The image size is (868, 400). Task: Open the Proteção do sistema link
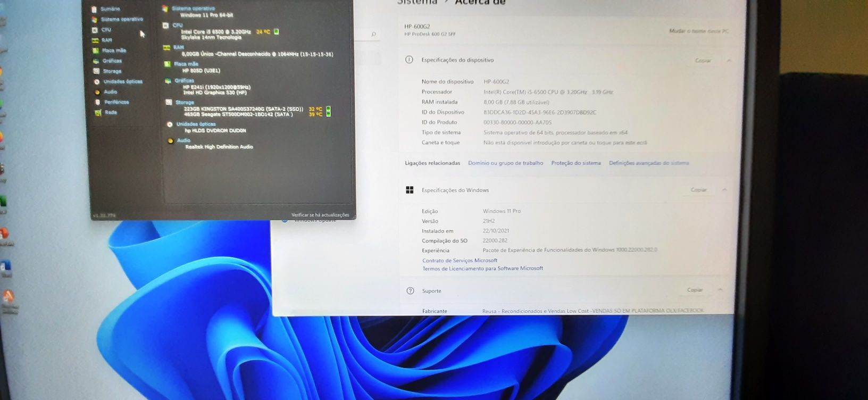576,163
